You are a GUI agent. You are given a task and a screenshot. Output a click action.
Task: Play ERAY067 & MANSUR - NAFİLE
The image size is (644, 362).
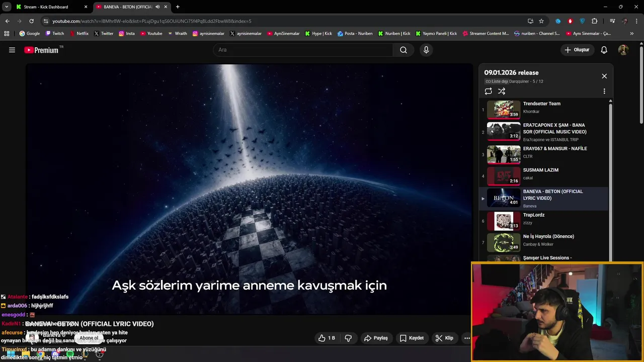coord(544,154)
